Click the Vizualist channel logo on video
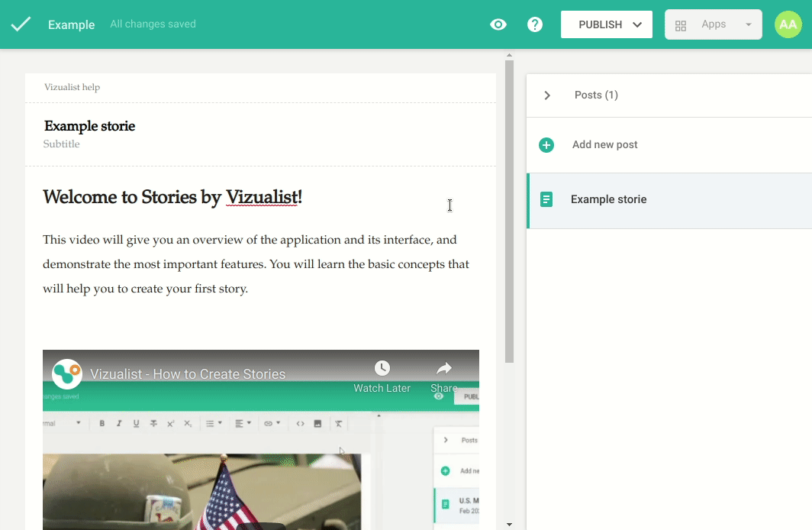 click(67, 373)
